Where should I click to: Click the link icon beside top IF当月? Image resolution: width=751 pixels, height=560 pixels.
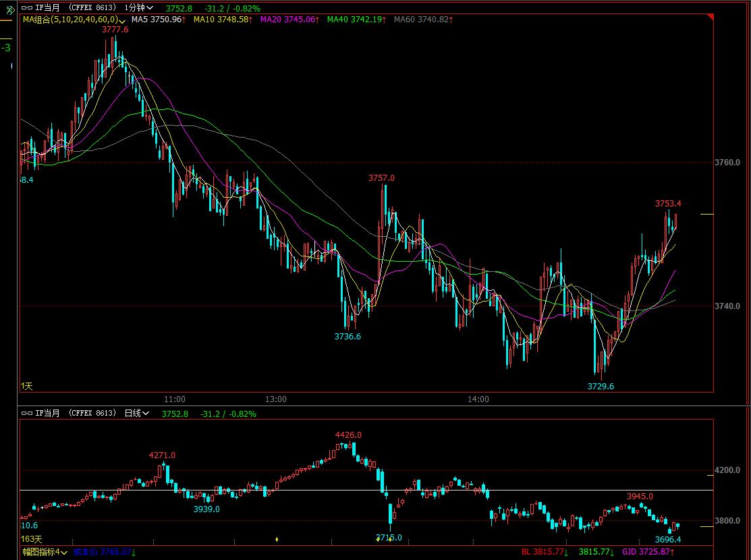pos(27,8)
